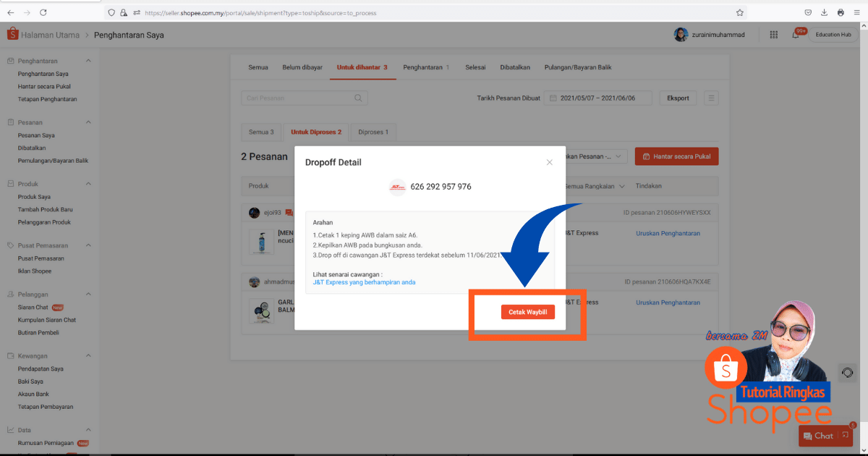Image resolution: width=868 pixels, height=456 pixels.
Task: Open the Penghantaran 1 tab
Action: (x=426, y=67)
